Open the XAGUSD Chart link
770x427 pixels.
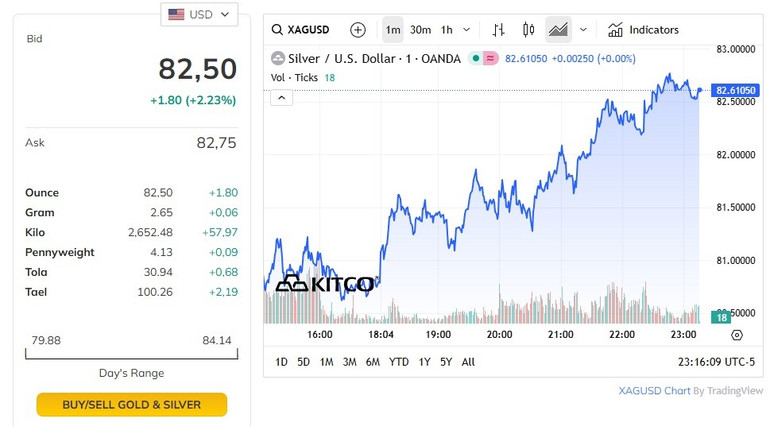tap(654, 390)
